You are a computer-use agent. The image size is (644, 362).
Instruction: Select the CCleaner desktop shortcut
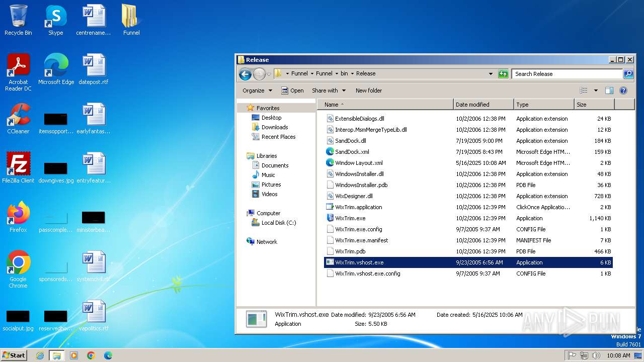point(18,119)
